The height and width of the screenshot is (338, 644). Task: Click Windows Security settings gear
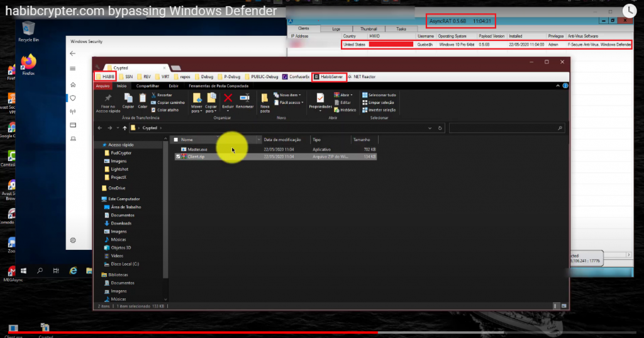[x=73, y=240]
